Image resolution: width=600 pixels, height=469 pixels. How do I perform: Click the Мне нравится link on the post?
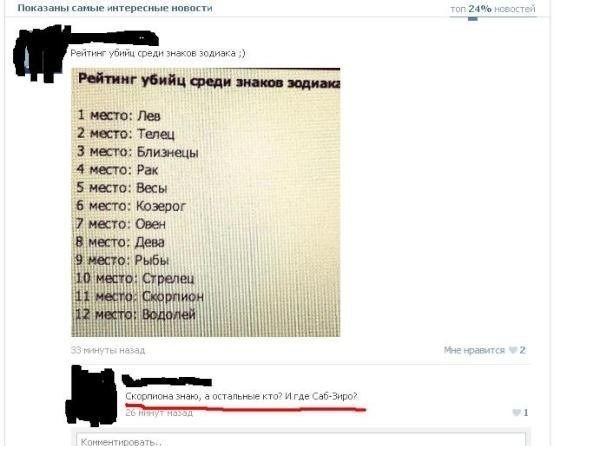474,350
